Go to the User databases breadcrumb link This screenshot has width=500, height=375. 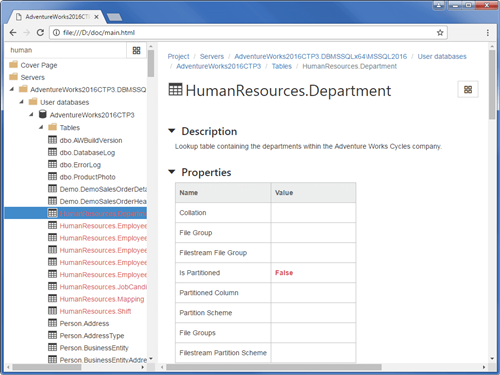442,56
